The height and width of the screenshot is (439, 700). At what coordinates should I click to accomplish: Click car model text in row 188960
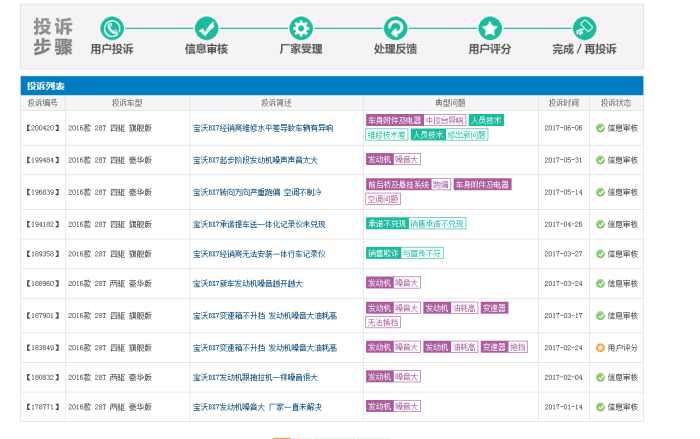(110, 284)
